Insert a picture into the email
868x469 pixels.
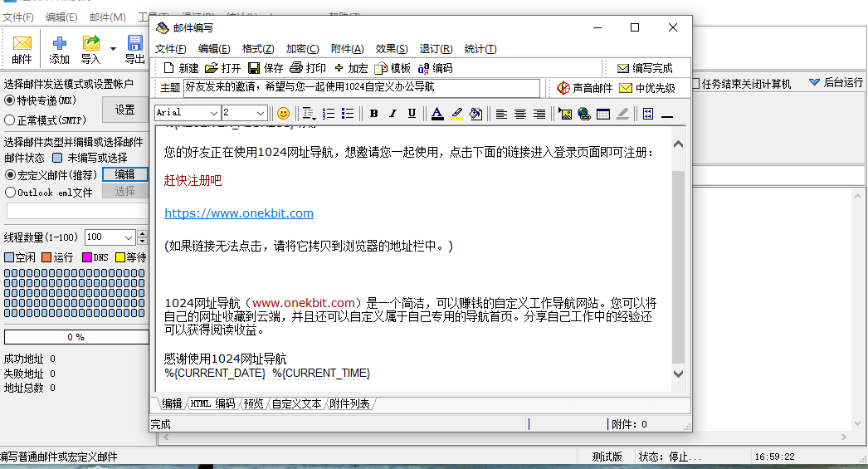click(565, 114)
